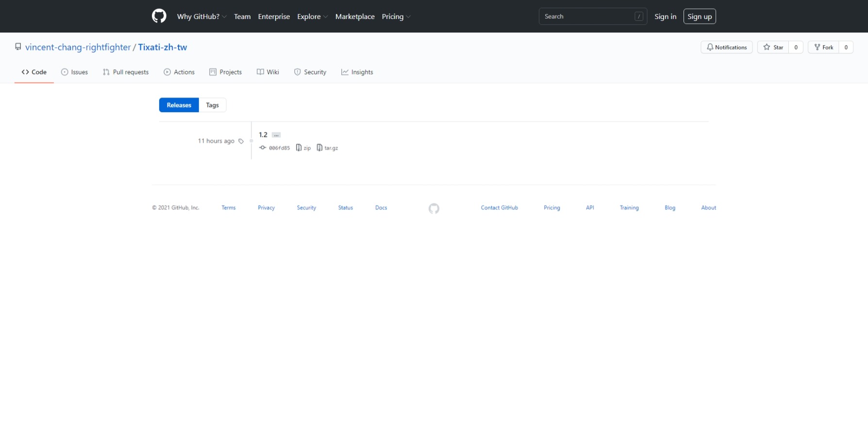Open the Blog footer link

coord(670,207)
